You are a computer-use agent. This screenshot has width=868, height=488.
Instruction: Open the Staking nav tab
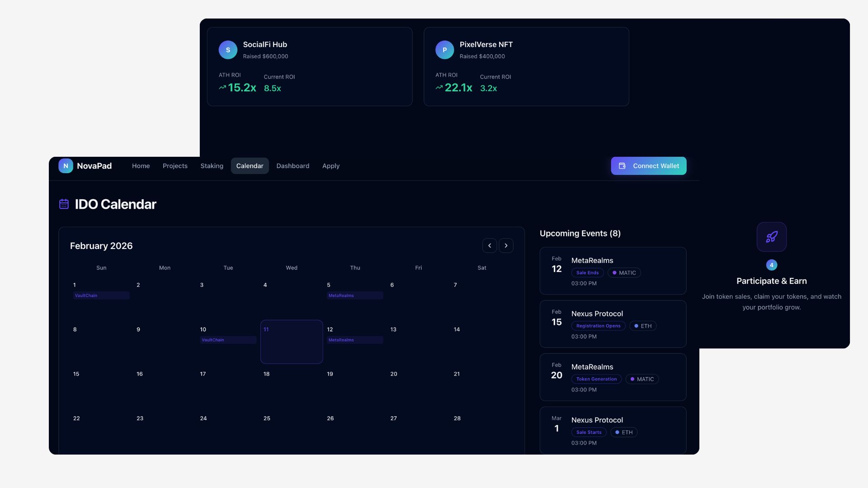coord(212,166)
